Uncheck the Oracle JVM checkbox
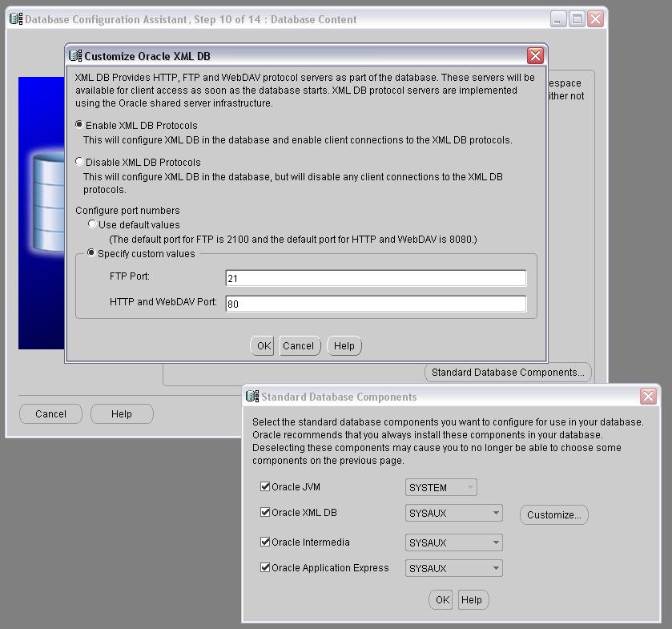This screenshot has height=629, width=672. click(265, 486)
